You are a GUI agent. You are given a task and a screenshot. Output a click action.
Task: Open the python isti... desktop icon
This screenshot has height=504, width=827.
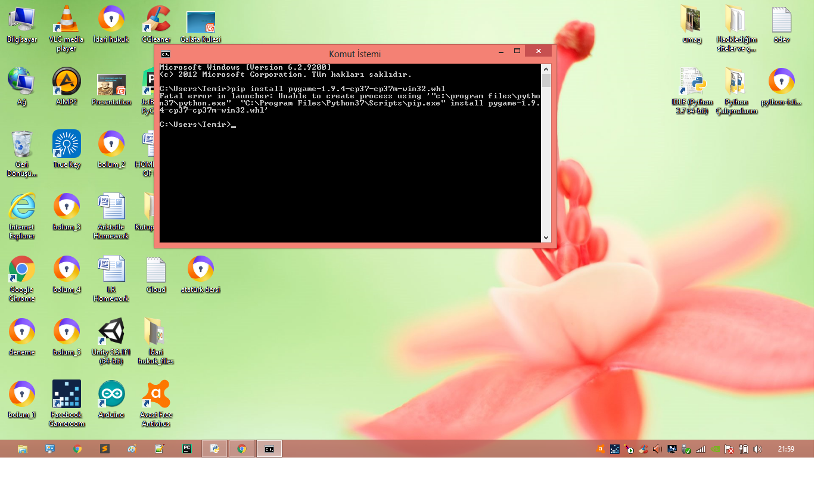pyautogui.click(x=781, y=86)
